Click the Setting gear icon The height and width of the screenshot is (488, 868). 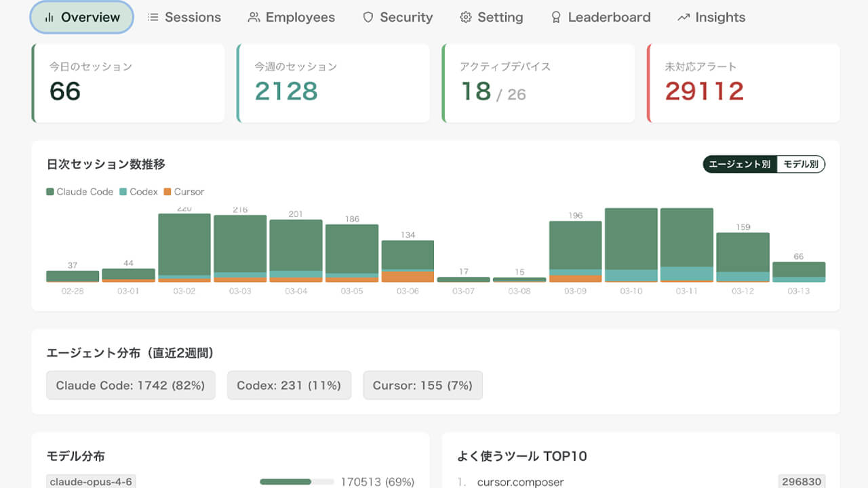[466, 17]
